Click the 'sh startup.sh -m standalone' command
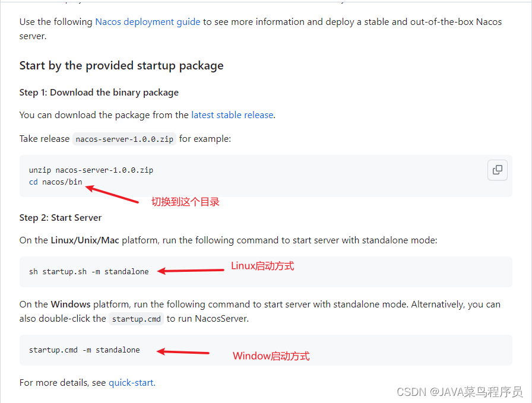This screenshot has width=532, height=403. 89,272
